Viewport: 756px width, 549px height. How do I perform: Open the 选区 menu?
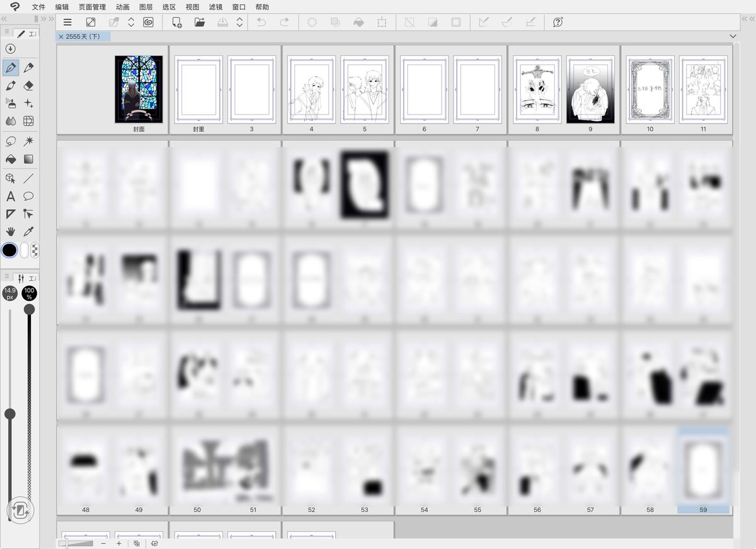tap(169, 7)
